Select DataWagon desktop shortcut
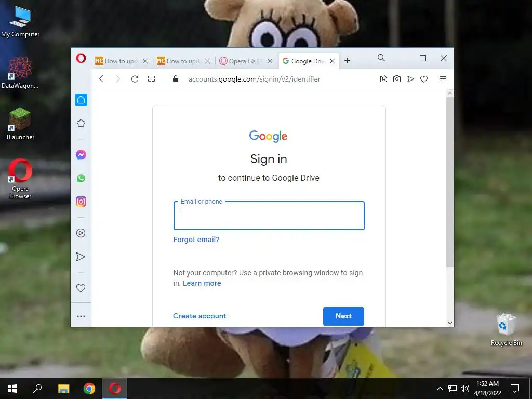532x399 pixels. [x=20, y=73]
